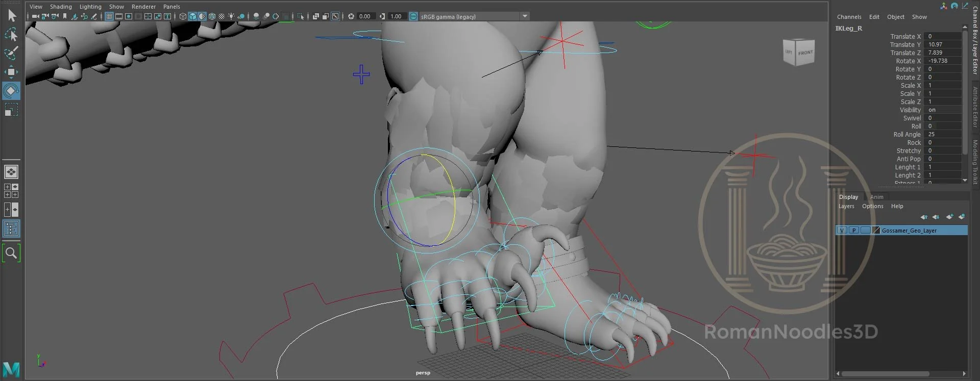This screenshot has height=381, width=980.
Task: Open the search magnifier in toolbox
Action: (11, 252)
